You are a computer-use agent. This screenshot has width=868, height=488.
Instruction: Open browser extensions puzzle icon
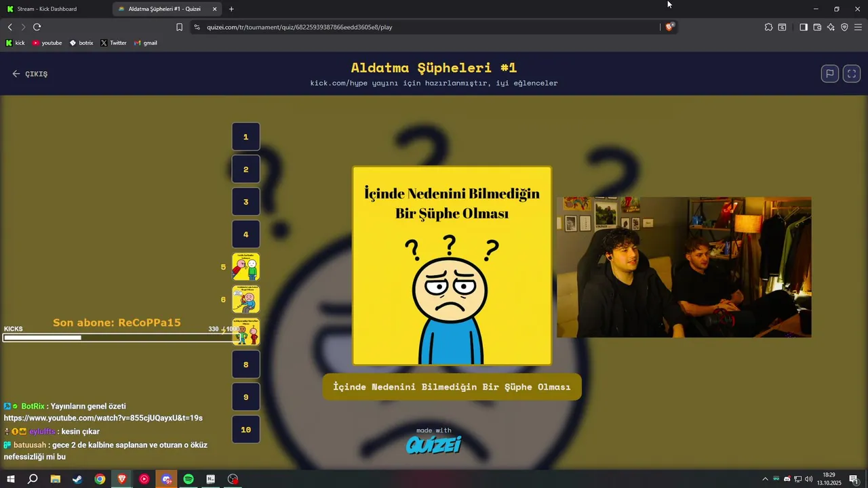768,27
